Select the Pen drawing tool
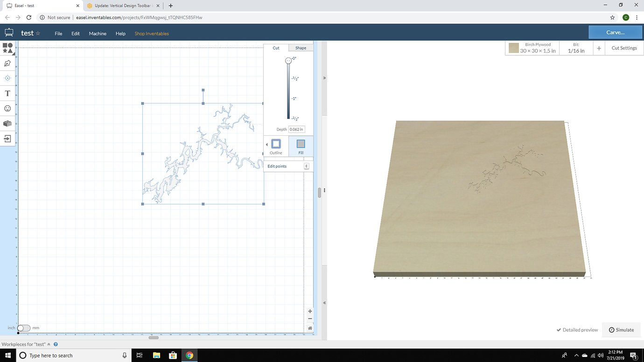Viewport: 644px width, 362px height. pyautogui.click(x=7, y=63)
